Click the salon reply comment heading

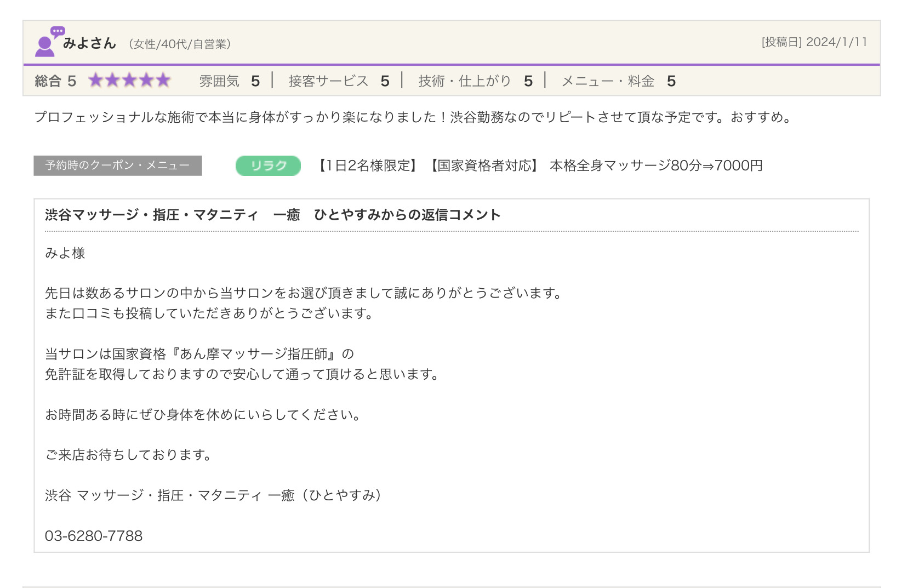(273, 215)
